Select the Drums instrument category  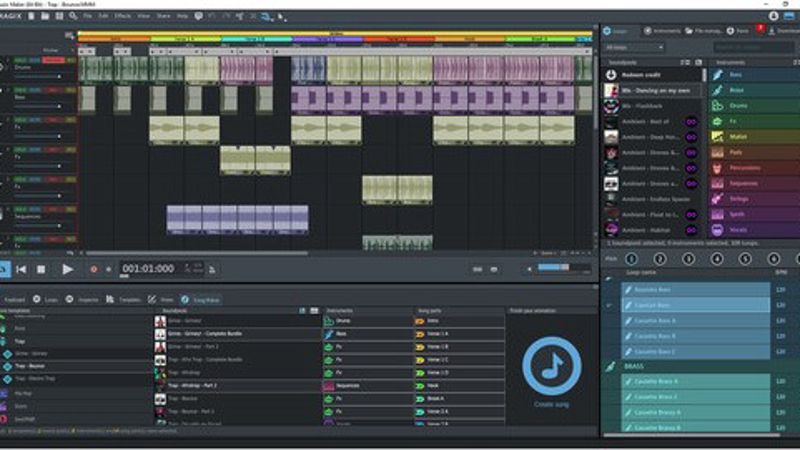pyautogui.click(x=756, y=106)
